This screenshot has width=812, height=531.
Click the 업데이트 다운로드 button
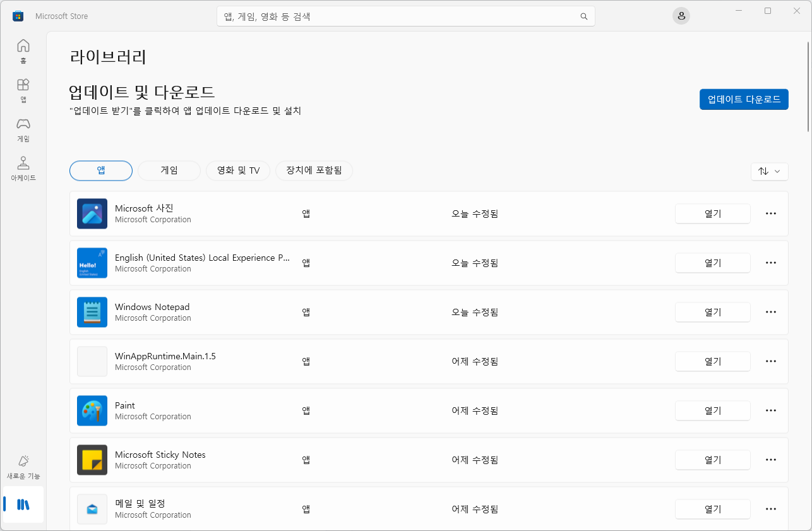pyautogui.click(x=744, y=99)
